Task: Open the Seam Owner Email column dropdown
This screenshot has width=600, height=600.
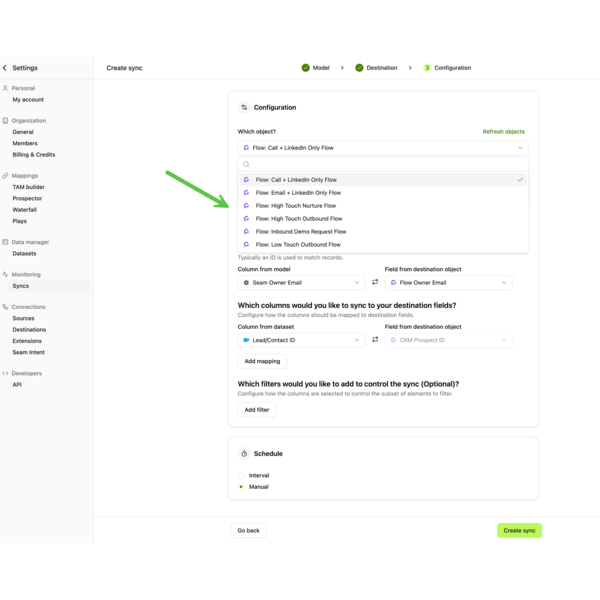Action: (x=301, y=283)
